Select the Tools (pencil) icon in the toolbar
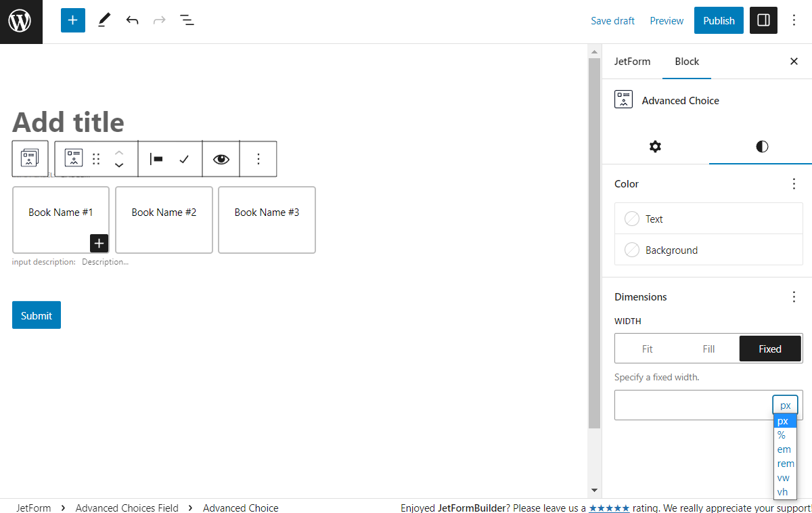This screenshot has width=812, height=513. [104, 20]
